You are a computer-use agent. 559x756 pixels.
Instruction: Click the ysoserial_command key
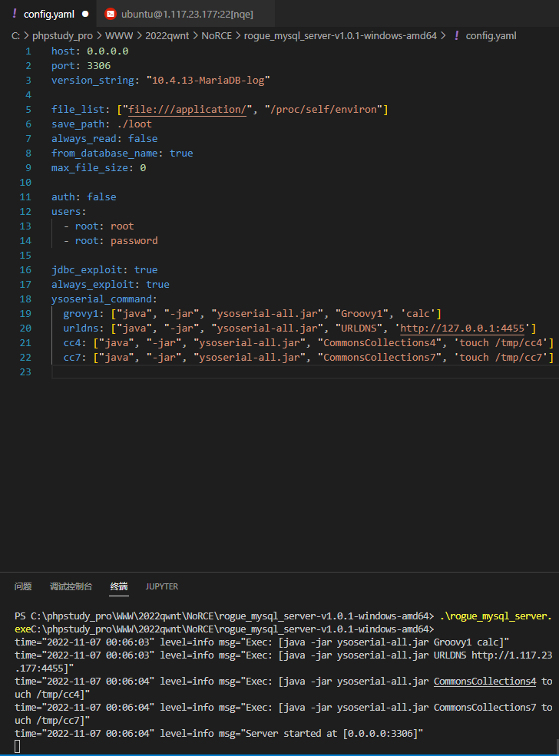click(x=102, y=299)
